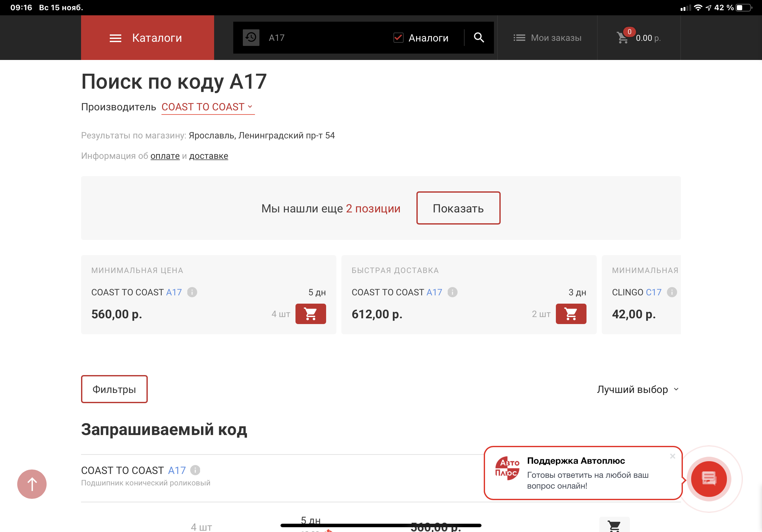Open the Каталоги menu
762x532 pixels.
[x=147, y=38]
